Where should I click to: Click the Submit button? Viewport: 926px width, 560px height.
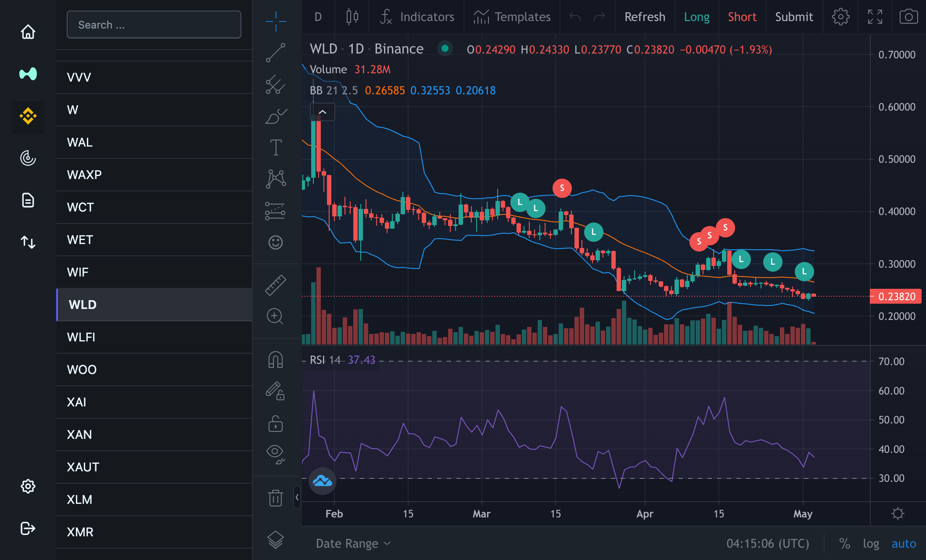pos(794,17)
